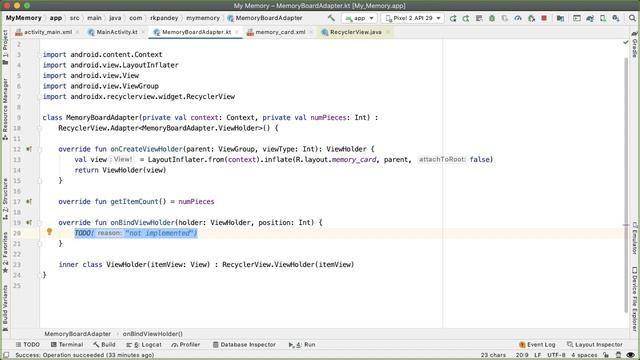The width and height of the screenshot is (640, 360).
Task: Click the Attach Debugger to process icon
Action: (x=531, y=18)
